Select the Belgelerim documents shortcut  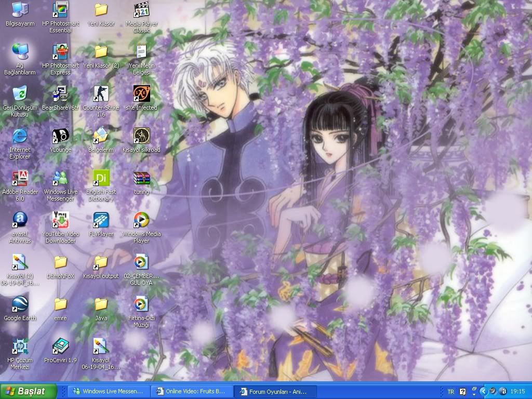point(101,140)
